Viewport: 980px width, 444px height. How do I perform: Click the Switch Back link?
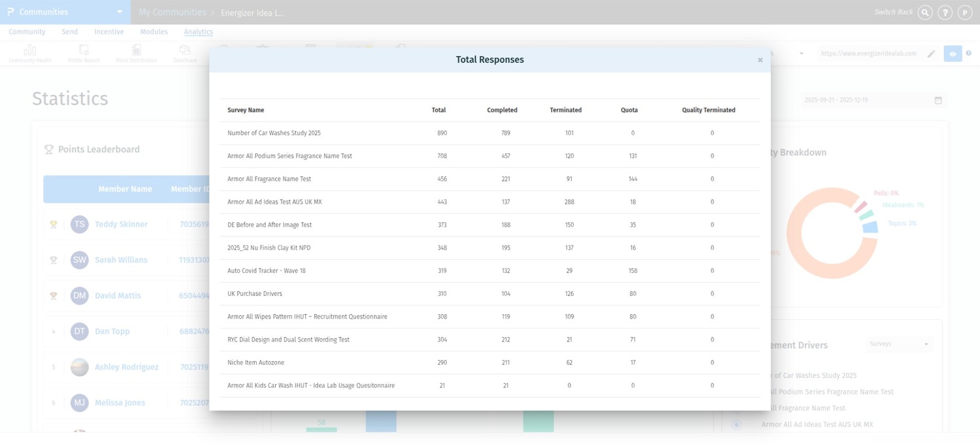(x=893, y=12)
